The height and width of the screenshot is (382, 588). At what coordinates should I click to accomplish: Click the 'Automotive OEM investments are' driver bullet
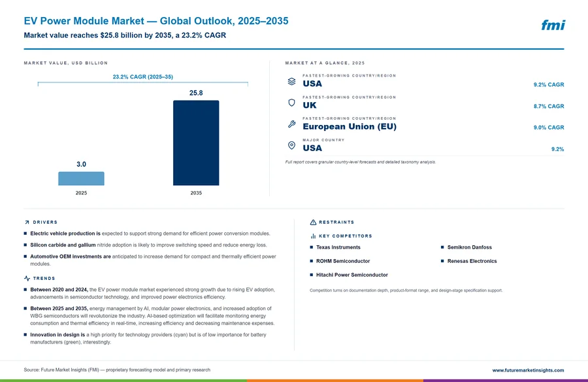point(71,256)
